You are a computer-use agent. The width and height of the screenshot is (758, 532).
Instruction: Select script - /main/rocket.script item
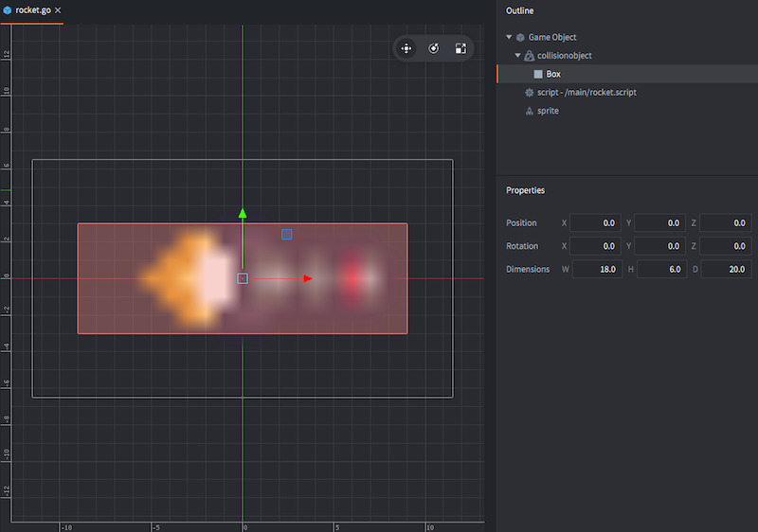(x=587, y=92)
